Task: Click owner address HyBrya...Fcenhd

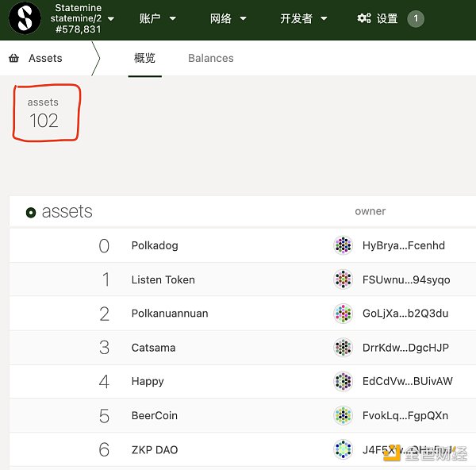Action: pos(403,245)
